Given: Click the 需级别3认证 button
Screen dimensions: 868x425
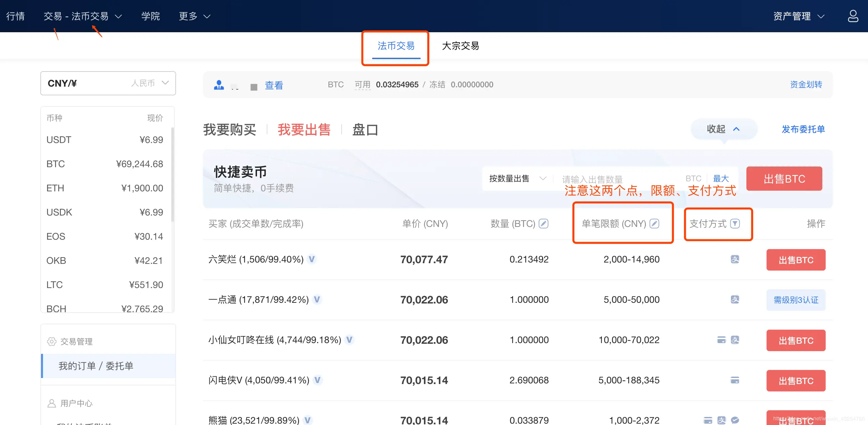Looking at the screenshot, I should [795, 300].
